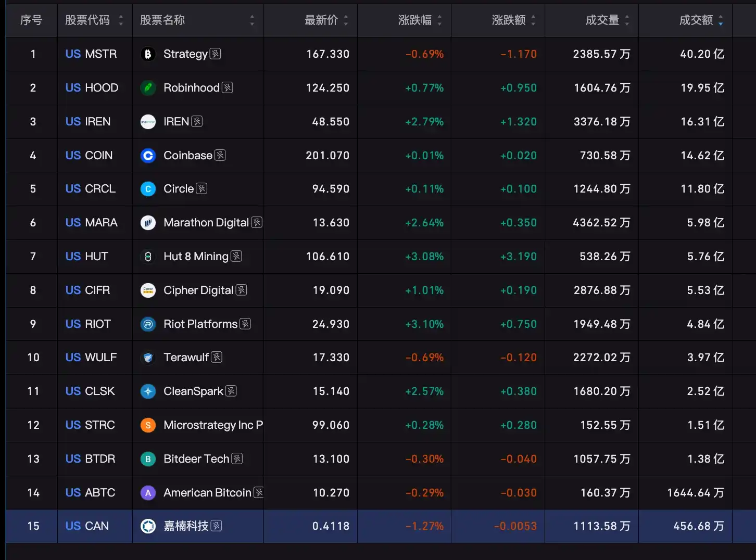This screenshot has width=756, height=560.
Task: Click the boxed badge icon beside Bitdeer Tech
Action: [237, 459]
